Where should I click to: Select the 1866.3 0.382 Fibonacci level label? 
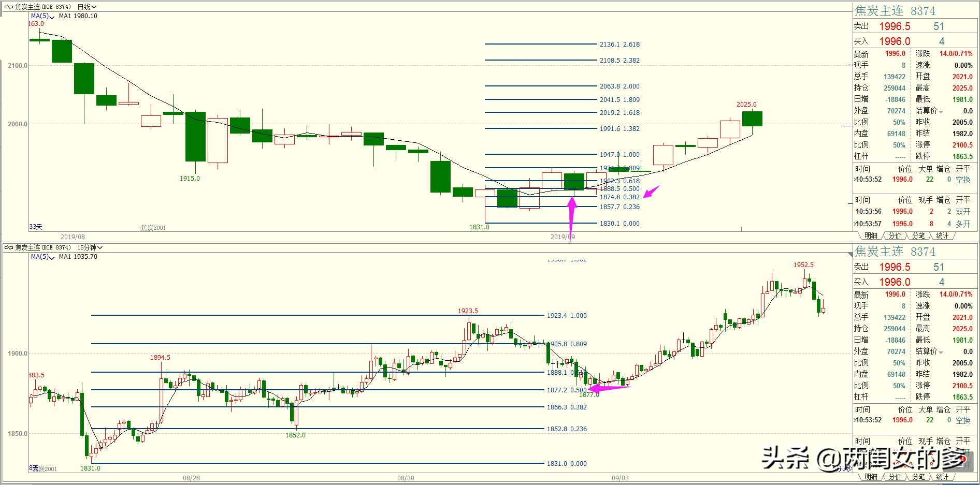(567, 407)
